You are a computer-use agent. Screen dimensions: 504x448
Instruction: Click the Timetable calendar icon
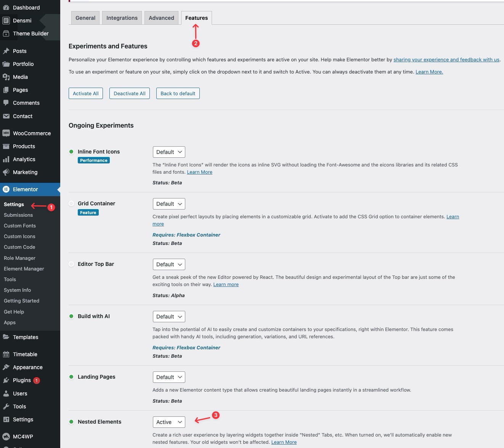coord(6,354)
